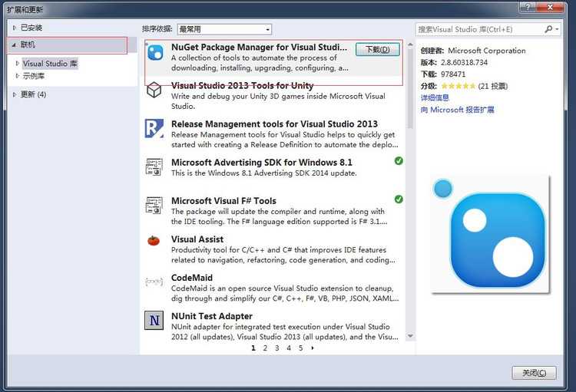Open the 详细信息 link
Image resolution: width=576 pixels, height=392 pixels.
tap(435, 97)
